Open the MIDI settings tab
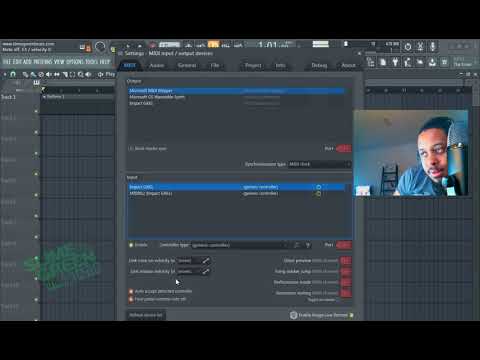The width and height of the screenshot is (480, 360). coord(129,65)
